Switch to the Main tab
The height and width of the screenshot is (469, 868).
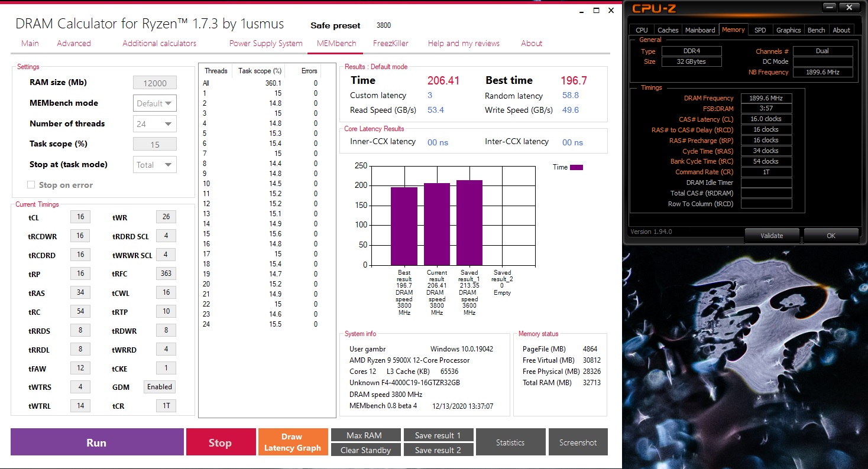[x=30, y=43]
